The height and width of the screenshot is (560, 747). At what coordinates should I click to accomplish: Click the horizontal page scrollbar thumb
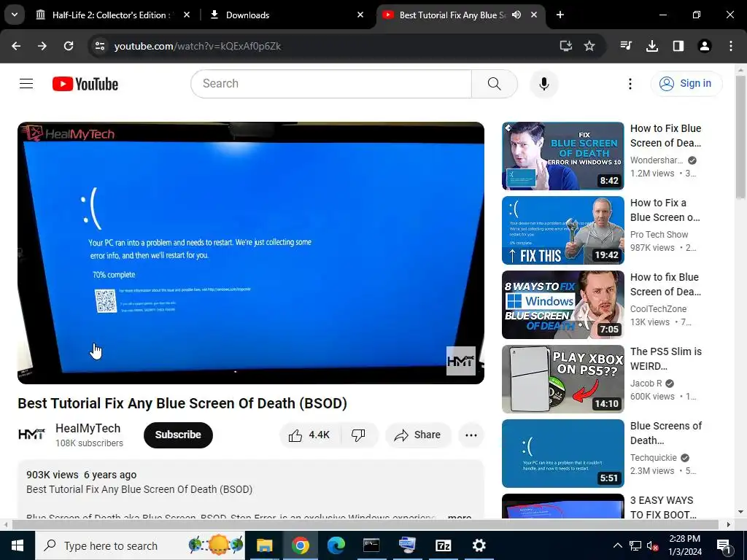(365, 524)
